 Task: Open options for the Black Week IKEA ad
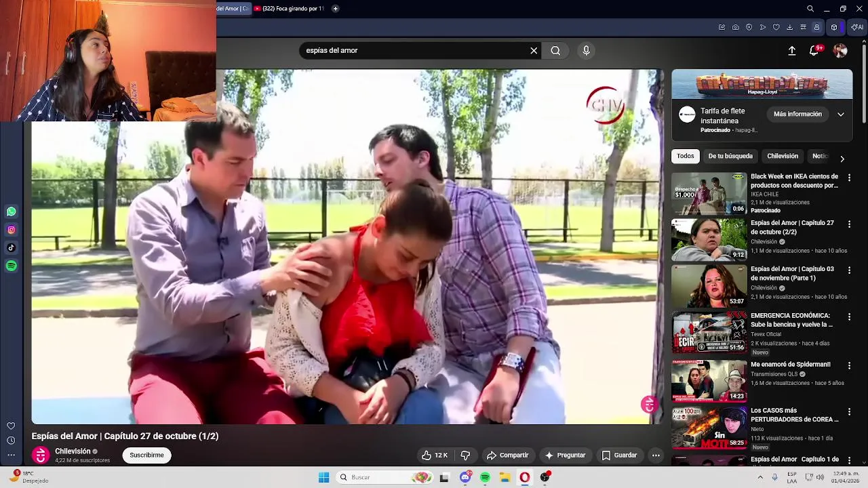(849, 178)
